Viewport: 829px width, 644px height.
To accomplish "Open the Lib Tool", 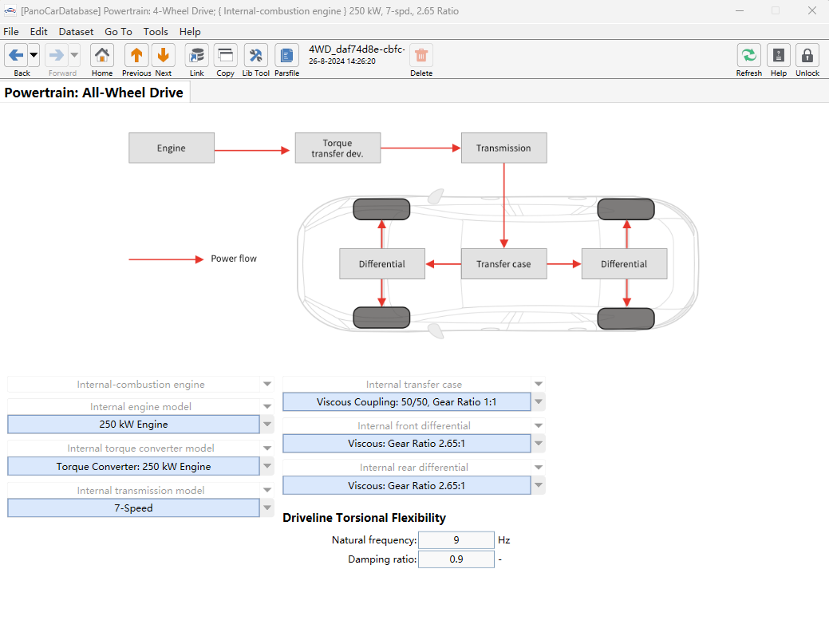I will tap(256, 55).
